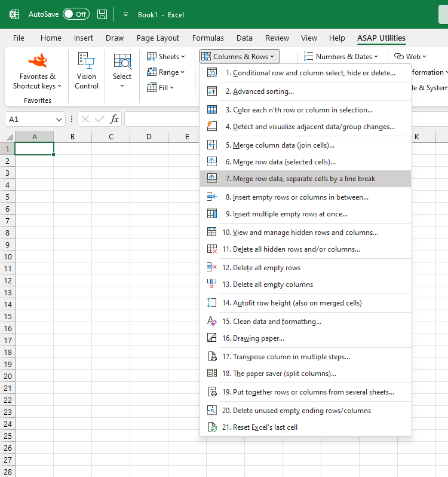Choose '9. Insert multiple empty rows at once...'
Screen dimensions: 448x477
coord(305,214)
